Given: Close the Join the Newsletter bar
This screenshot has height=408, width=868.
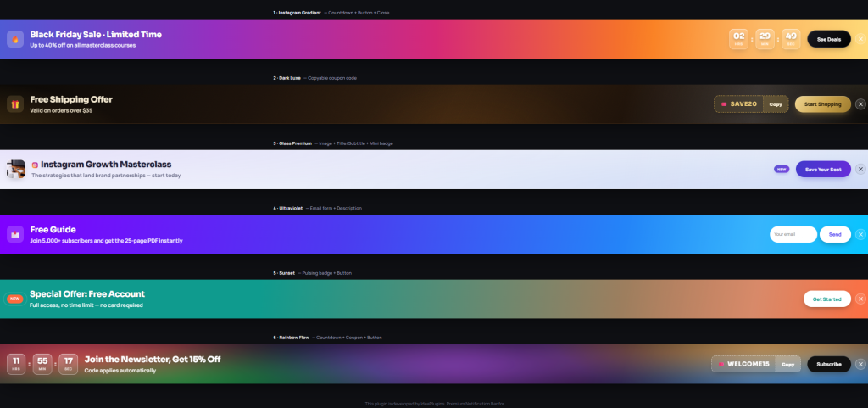Looking at the screenshot, I should coord(860,364).
